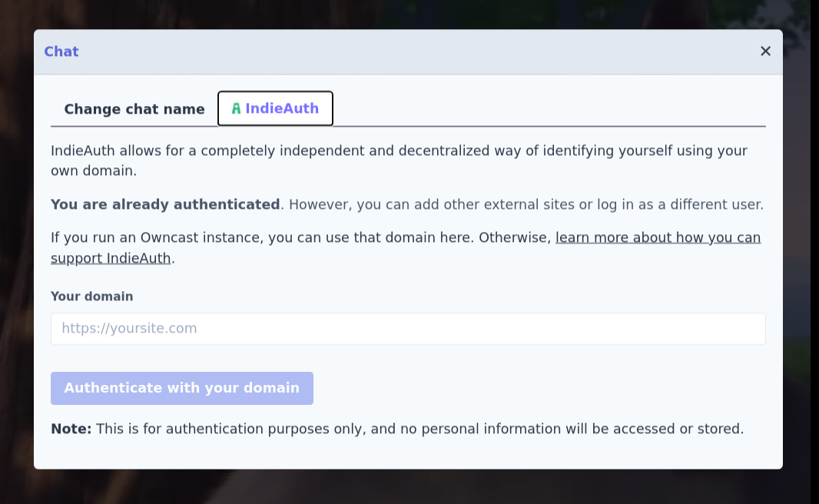The width and height of the screenshot is (819, 504).
Task: Focus the "Your domain" input field
Action: [x=408, y=328]
